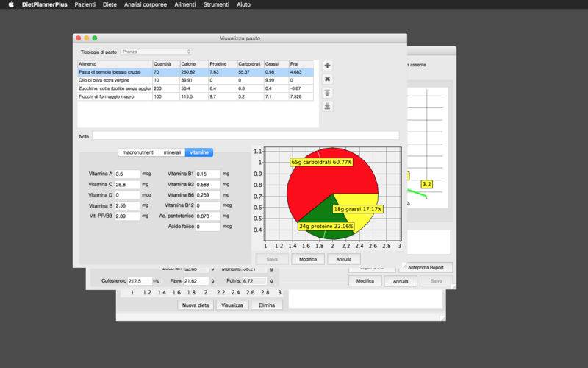Open the Diete menu
Viewport: 588px width, 368px height.
click(110, 4)
